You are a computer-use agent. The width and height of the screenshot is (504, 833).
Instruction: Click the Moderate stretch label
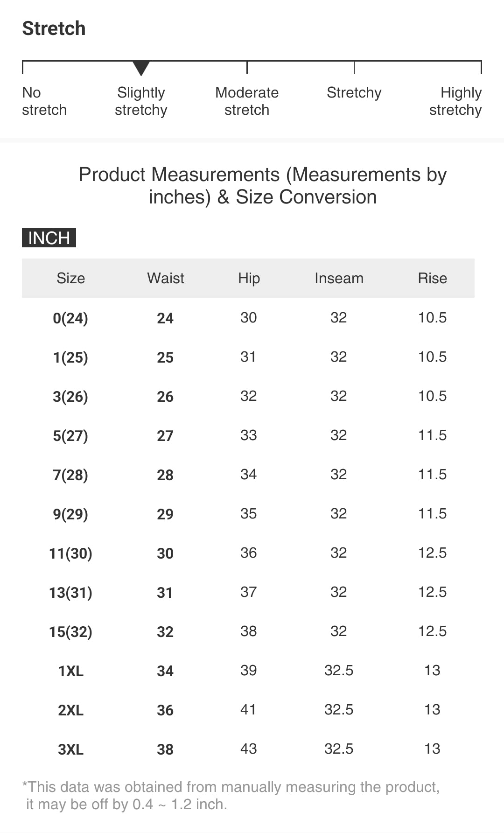click(247, 101)
